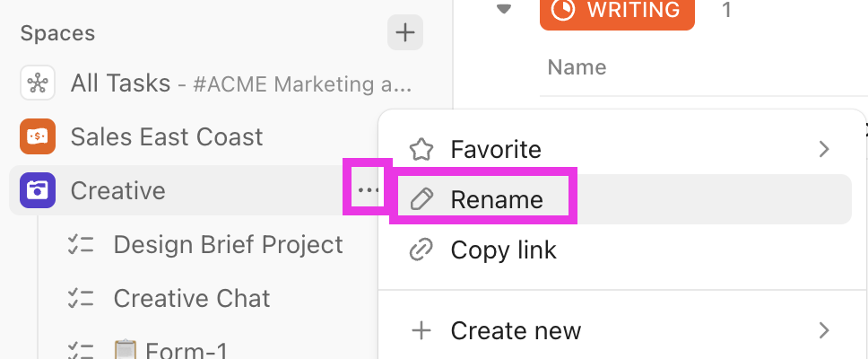Click the Name column header
This screenshot has height=359, width=868.
coord(577,67)
